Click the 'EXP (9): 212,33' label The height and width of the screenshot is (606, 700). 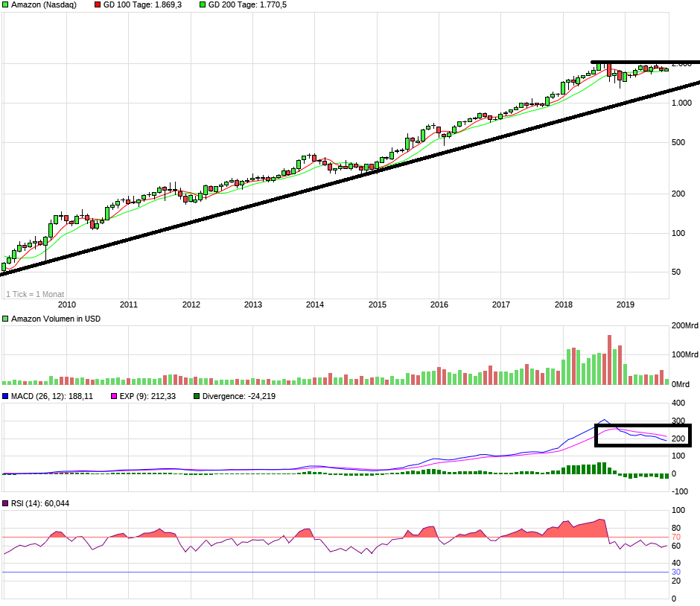point(147,396)
